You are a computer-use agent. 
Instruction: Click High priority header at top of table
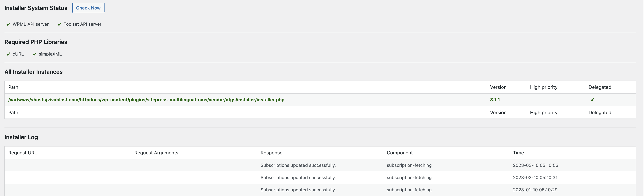click(544, 87)
